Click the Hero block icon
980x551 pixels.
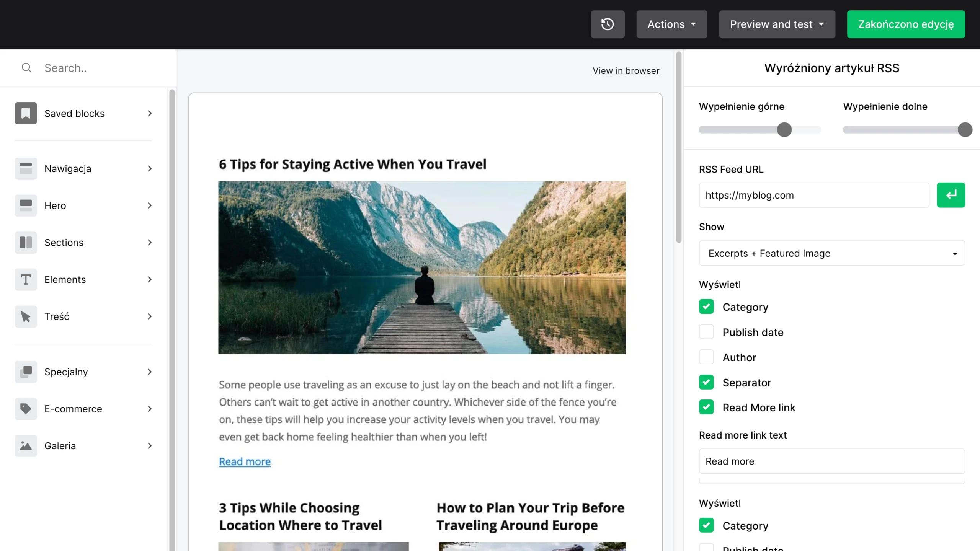26,205
